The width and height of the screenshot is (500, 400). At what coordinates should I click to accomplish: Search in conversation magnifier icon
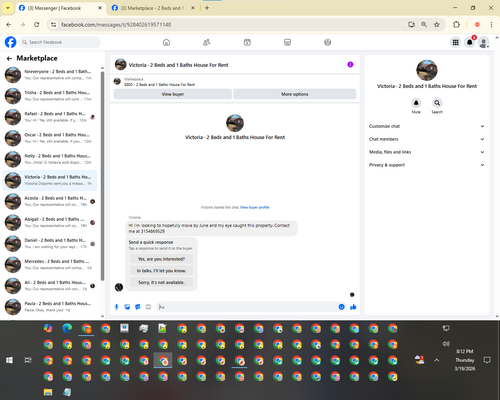point(437,103)
